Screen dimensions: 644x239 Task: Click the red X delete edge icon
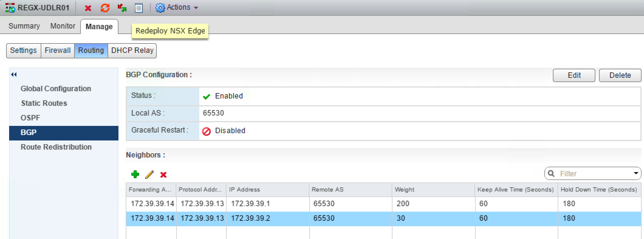coord(88,8)
